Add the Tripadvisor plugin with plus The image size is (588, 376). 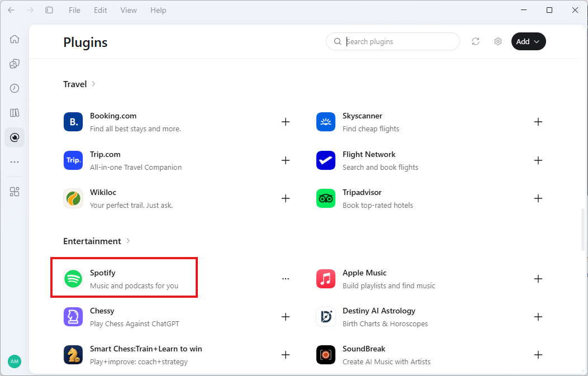coord(538,198)
